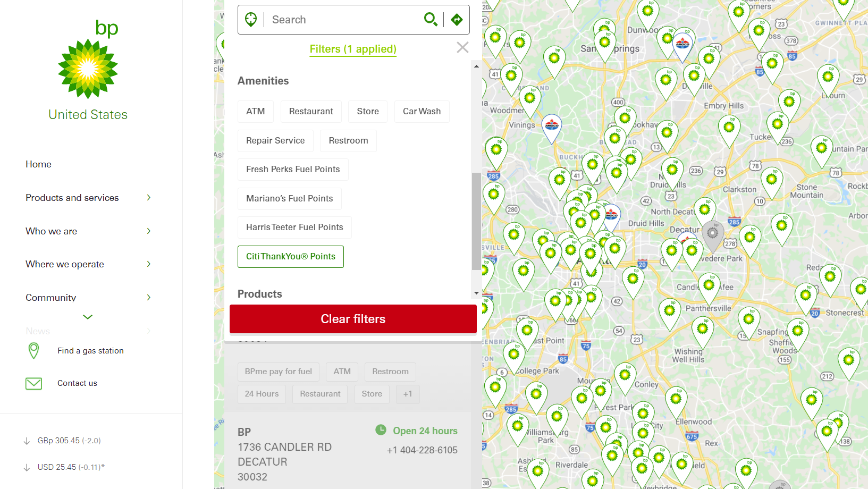868x489 pixels.
Task: Open the Where we operate menu item
Action: [65, 264]
